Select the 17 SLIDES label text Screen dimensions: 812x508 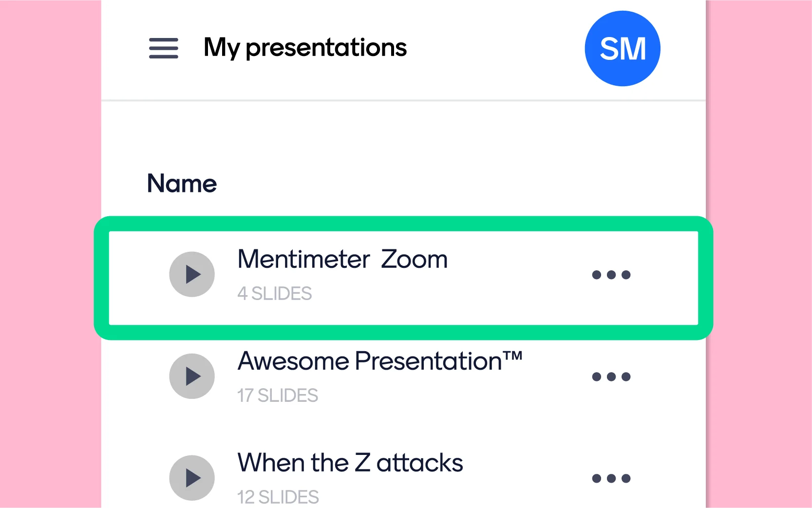click(278, 395)
